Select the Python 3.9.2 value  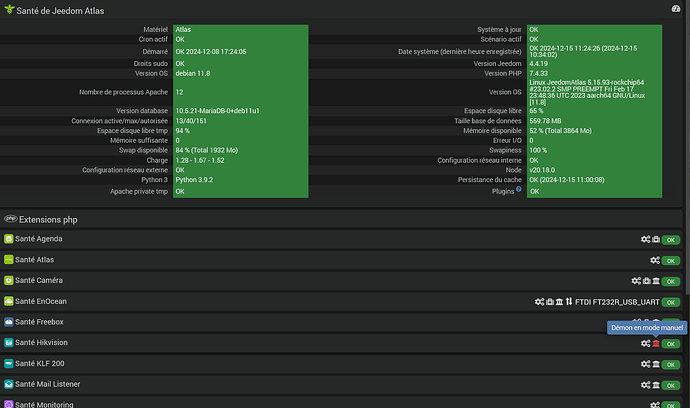coord(194,180)
